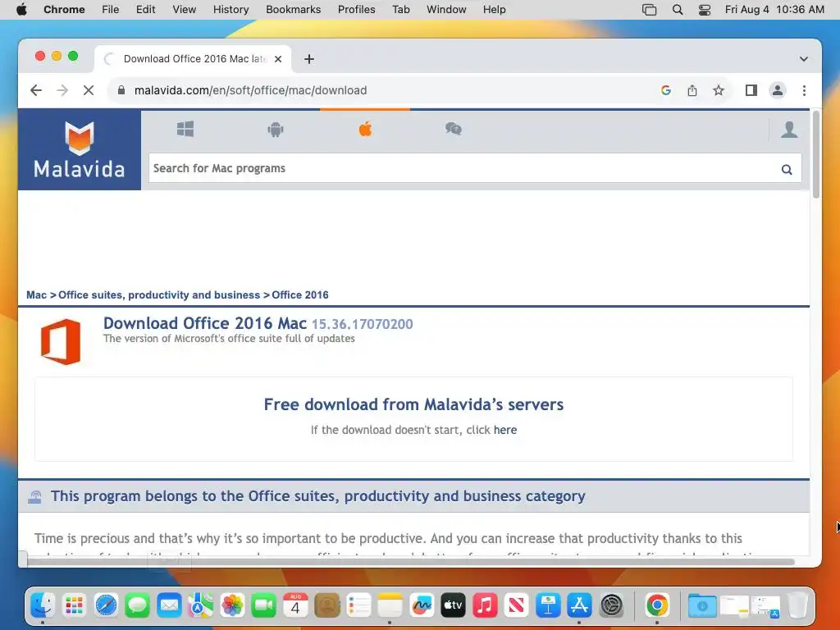Click the Download Office 2016 Mac heading

point(204,323)
